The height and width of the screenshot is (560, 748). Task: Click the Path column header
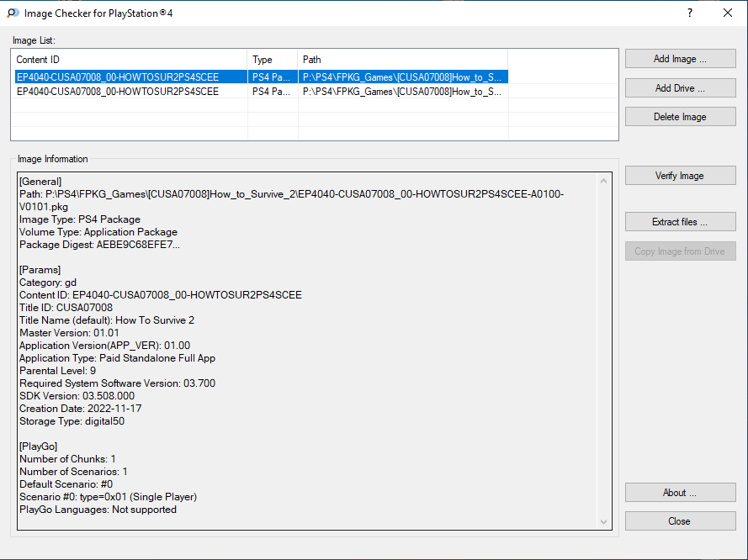(403, 60)
